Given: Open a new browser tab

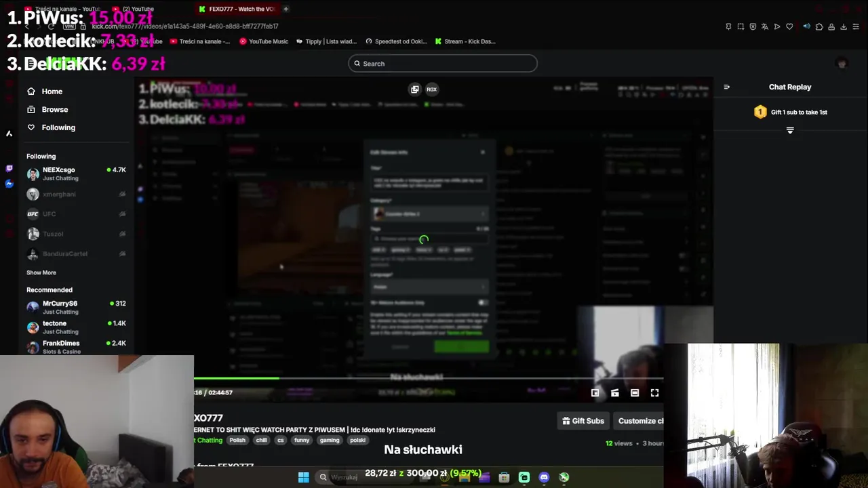Looking at the screenshot, I should click(286, 9).
